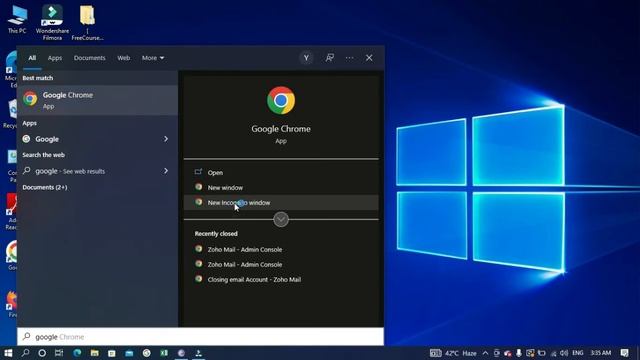The height and width of the screenshot is (360, 640).
Task: Click the Open launch icon
Action: [x=198, y=172]
